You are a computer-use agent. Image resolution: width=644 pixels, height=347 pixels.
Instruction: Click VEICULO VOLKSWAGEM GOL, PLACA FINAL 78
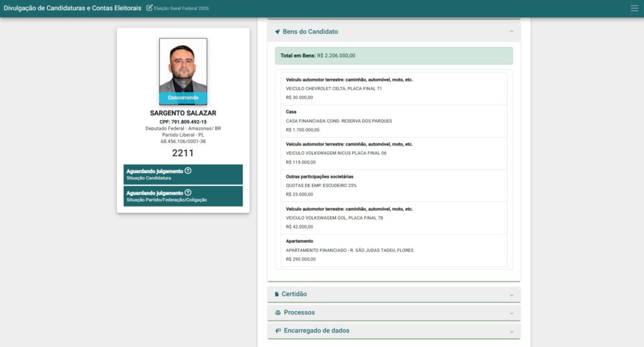coord(335,218)
